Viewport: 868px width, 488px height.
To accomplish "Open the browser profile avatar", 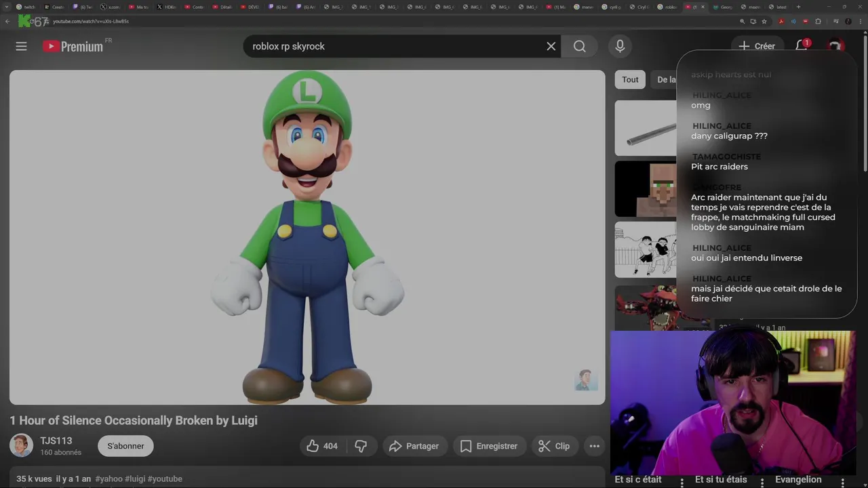I will 848,21.
